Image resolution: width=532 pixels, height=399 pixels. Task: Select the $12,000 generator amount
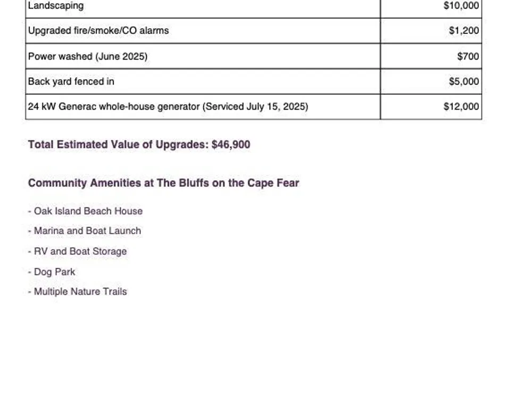click(461, 106)
